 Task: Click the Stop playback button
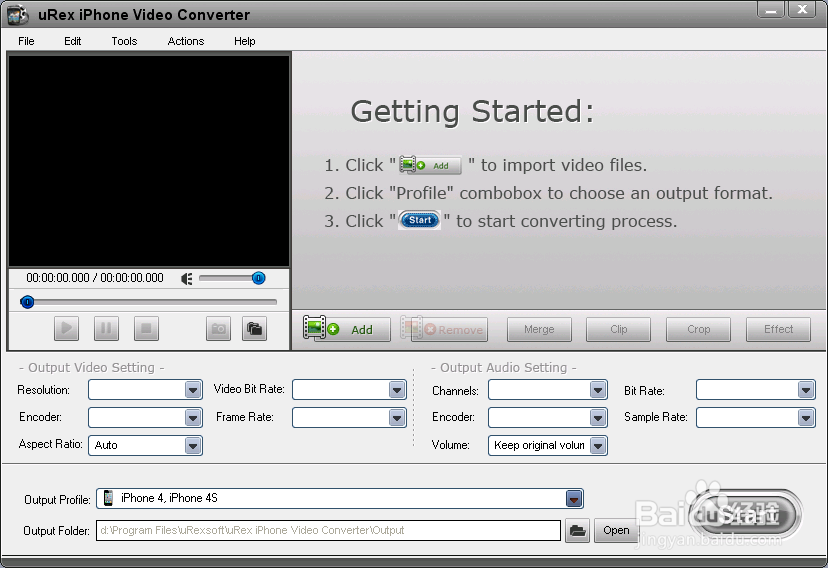click(x=146, y=328)
